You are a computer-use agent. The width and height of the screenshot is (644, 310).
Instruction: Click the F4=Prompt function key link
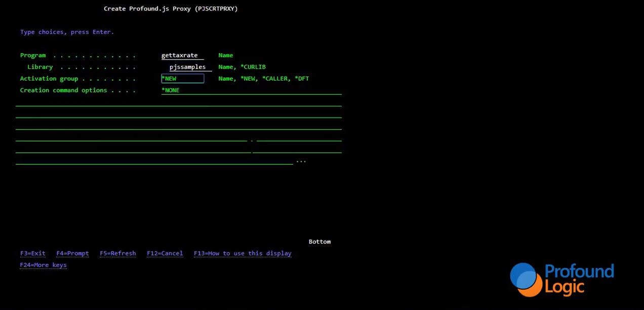point(72,253)
